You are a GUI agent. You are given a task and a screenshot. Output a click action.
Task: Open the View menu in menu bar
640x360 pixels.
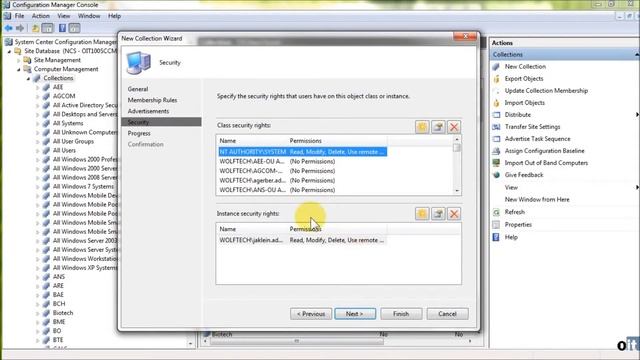(x=63, y=16)
